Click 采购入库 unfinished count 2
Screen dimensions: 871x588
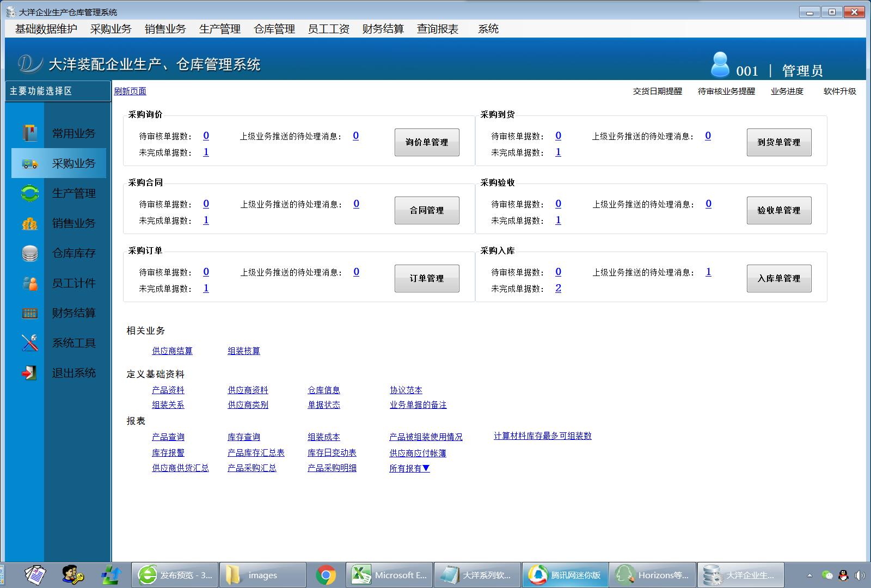558,288
